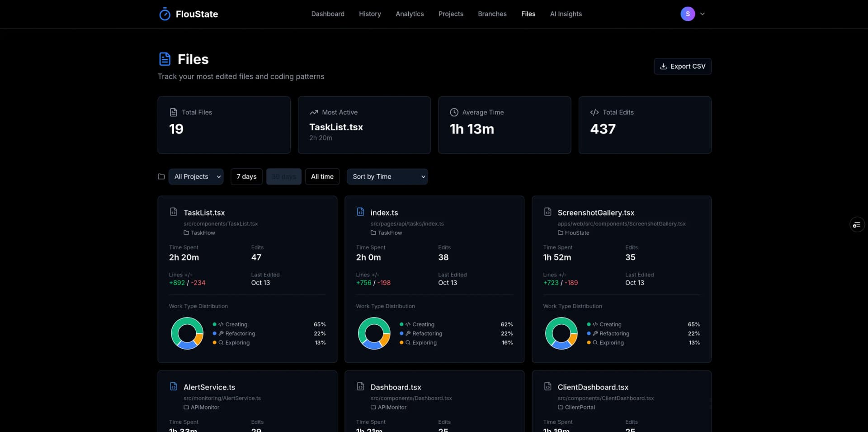Click the FlouState logo icon
The height and width of the screenshot is (432, 868).
click(165, 14)
